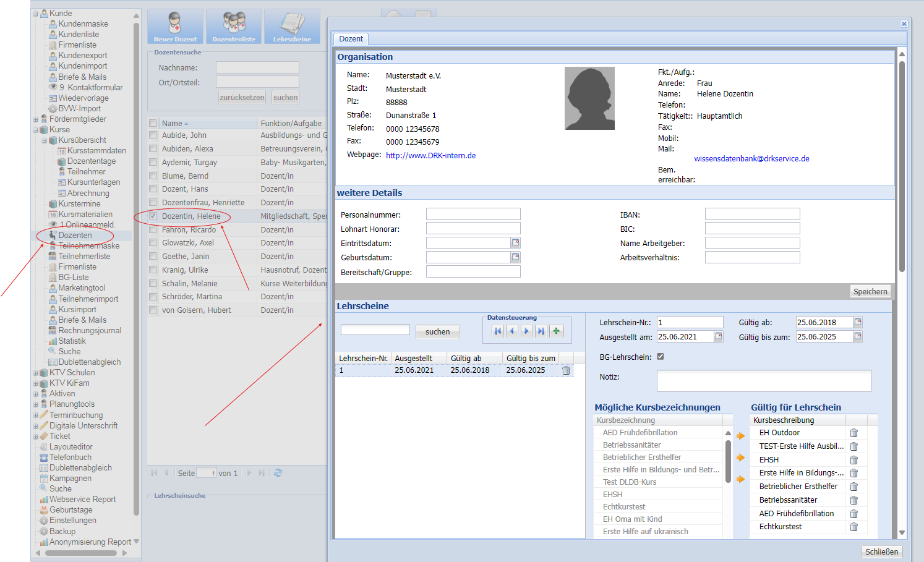924x562 pixels.
Task: Collapse the Kurse tree node
Action: pos(36,130)
